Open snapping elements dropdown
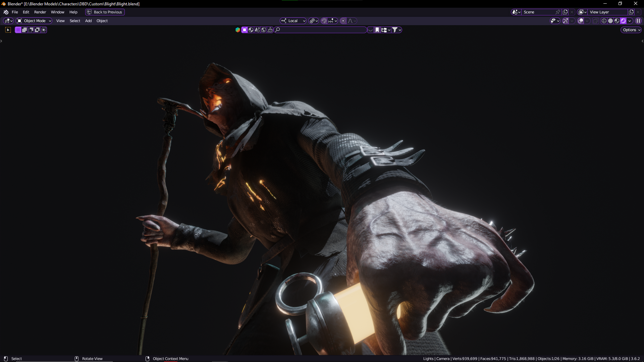Viewport: 644px width, 362px height. pos(333,21)
